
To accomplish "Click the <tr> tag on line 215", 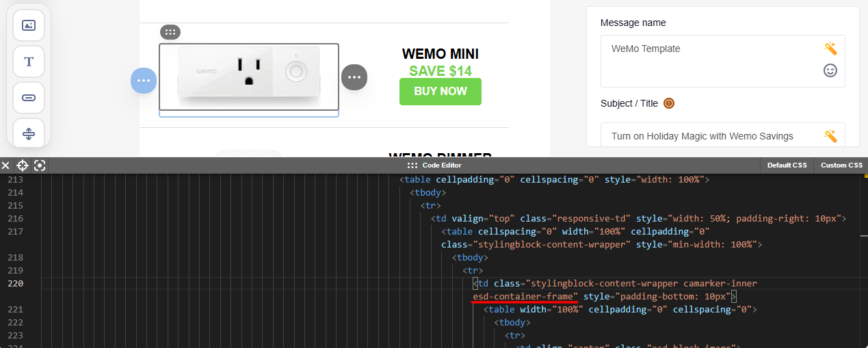I will [x=431, y=206].
